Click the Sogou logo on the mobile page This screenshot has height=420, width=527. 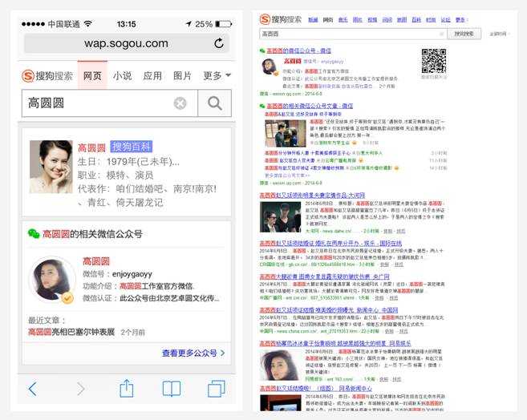point(47,76)
